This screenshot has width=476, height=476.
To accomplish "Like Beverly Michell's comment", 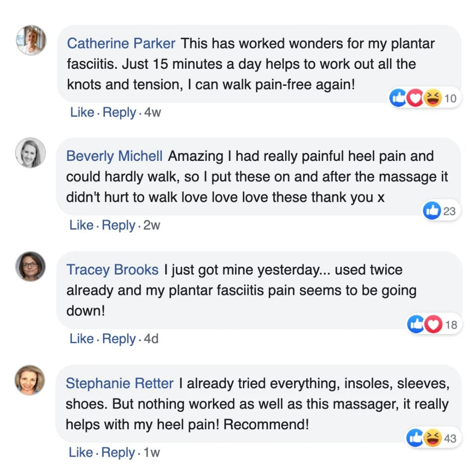I will [x=81, y=225].
